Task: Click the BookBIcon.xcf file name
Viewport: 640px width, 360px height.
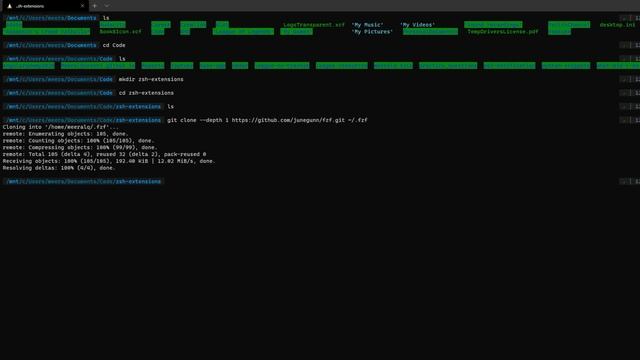Action: 120,31
